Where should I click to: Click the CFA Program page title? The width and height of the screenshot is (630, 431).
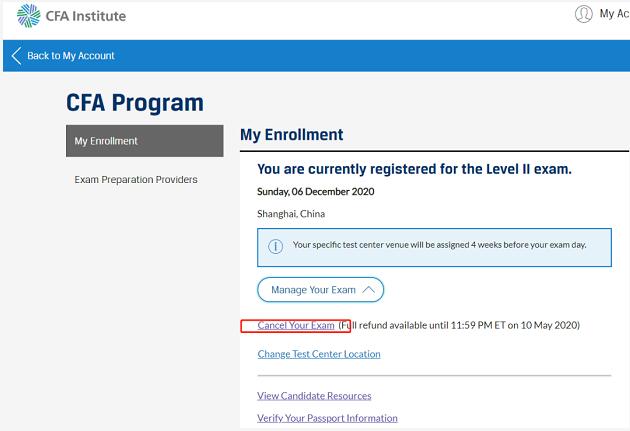(x=134, y=103)
